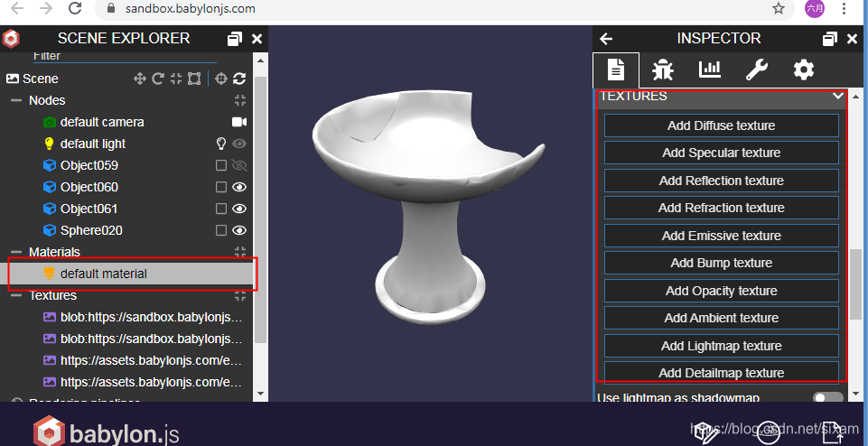Image resolution: width=868 pixels, height=446 pixels.
Task: Click the Inspector vertical scrollbar thumb
Action: [855, 283]
